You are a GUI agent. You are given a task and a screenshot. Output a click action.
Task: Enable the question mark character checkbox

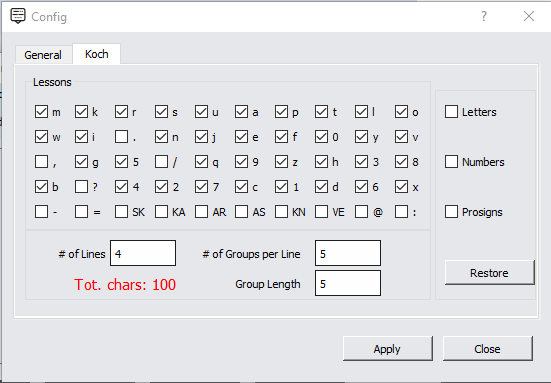point(81,187)
